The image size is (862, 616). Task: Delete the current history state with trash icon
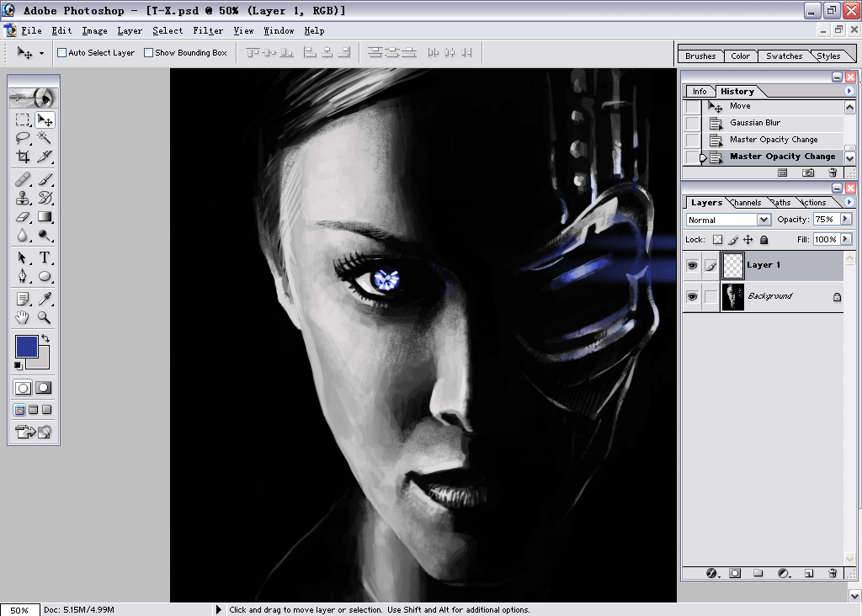tap(833, 173)
